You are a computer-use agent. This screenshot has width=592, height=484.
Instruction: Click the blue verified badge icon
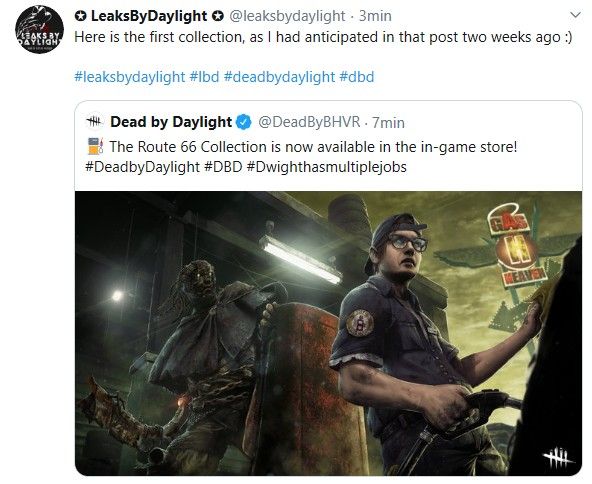tap(244, 122)
